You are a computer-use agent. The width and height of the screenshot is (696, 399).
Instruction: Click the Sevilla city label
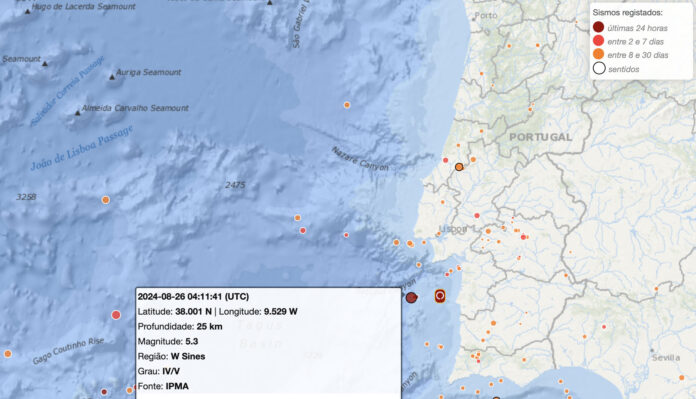click(666, 358)
